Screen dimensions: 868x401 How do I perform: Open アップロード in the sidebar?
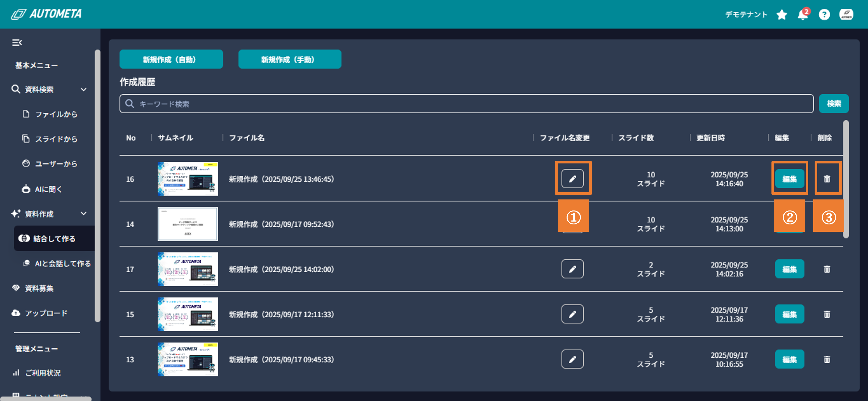(46, 313)
